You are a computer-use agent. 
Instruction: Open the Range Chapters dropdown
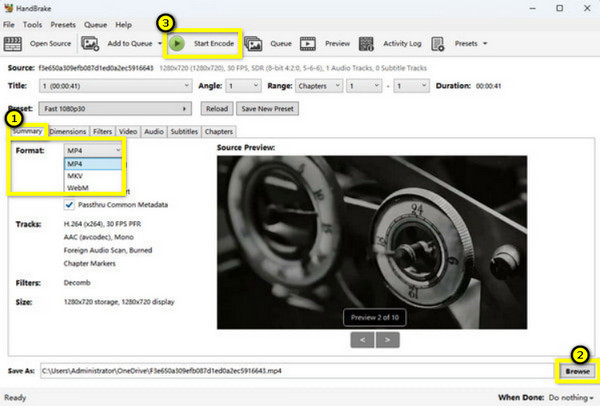point(319,86)
